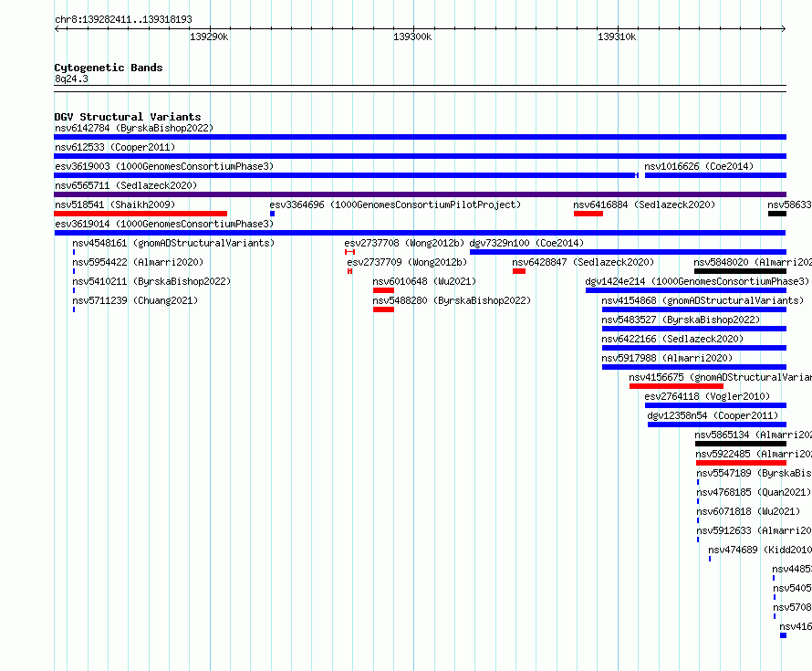
Task: Select nsv5922485 Almarri variant label
Action: 754,454
